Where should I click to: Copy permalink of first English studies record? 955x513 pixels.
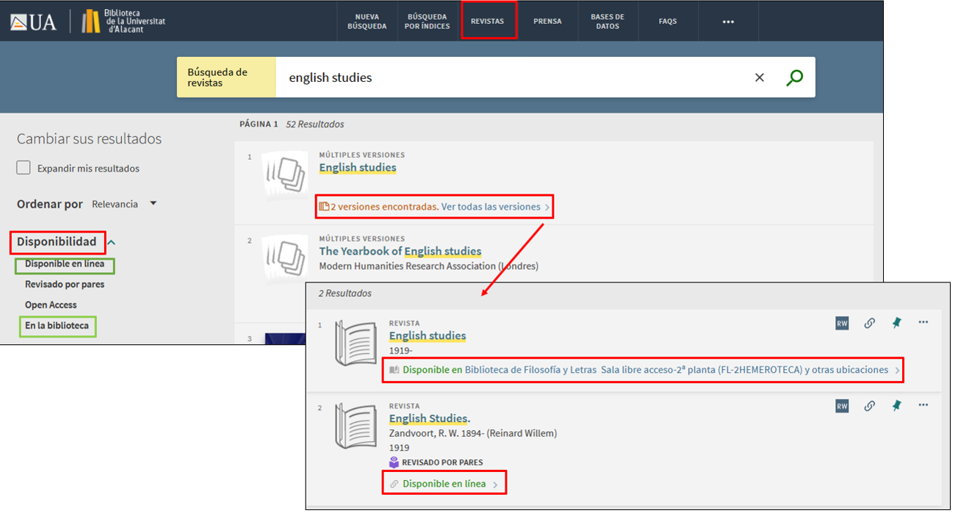(869, 323)
